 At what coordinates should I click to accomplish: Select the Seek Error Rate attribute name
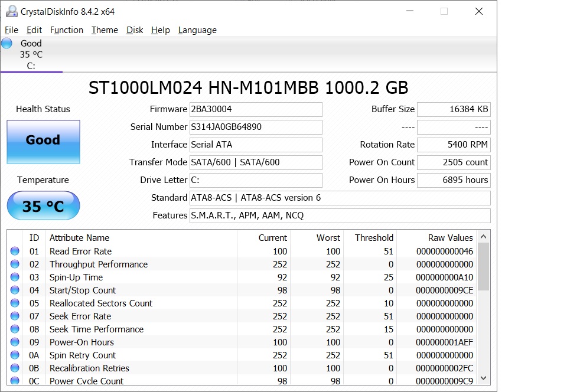pyautogui.click(x=80, y=316)
